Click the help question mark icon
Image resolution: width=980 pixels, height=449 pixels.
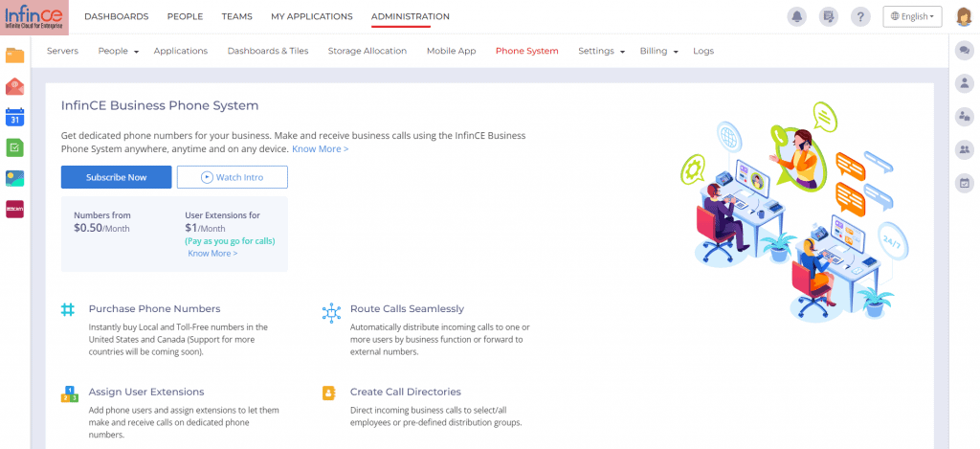click(x=860, y=16)
